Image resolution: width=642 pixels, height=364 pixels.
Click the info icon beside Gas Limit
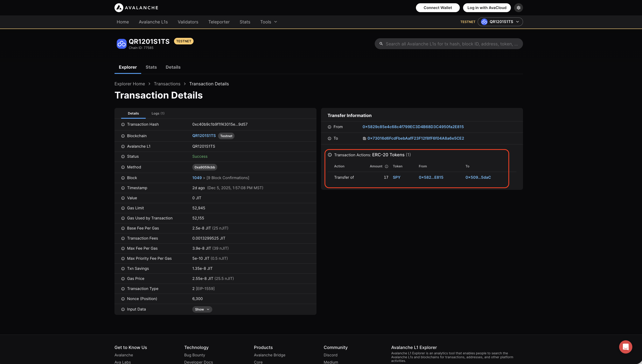123,208
